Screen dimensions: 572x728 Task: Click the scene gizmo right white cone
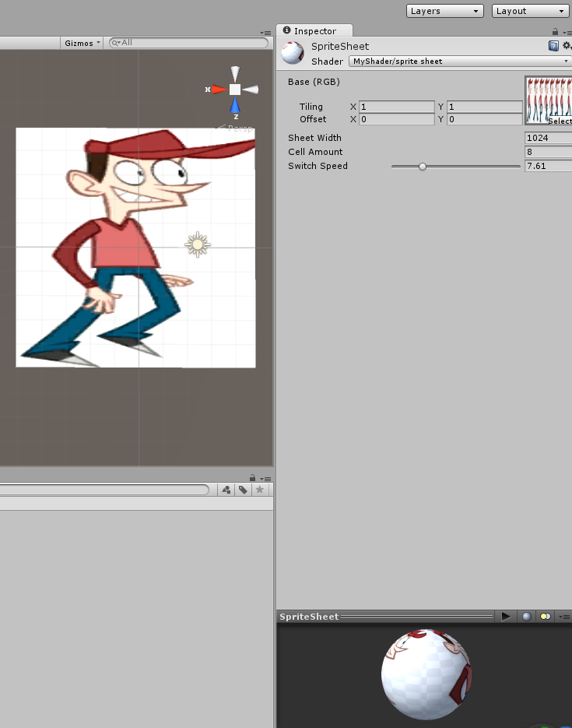(251, 89)
